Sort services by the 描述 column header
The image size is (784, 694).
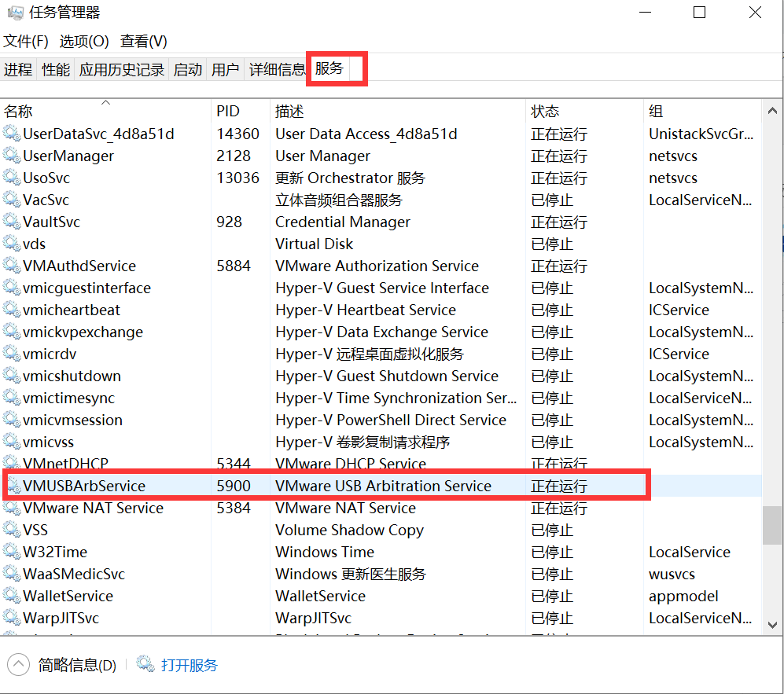pos(398,111)
